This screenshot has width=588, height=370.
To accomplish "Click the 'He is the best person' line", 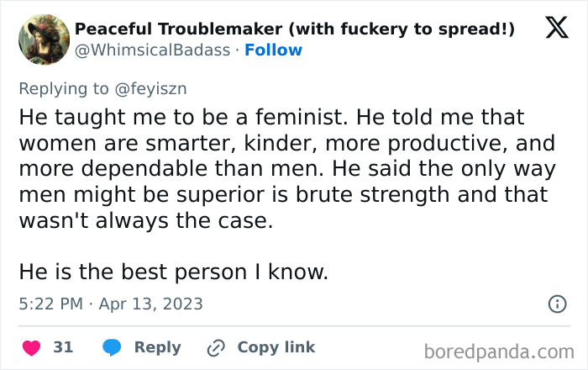I will point(172,272).
